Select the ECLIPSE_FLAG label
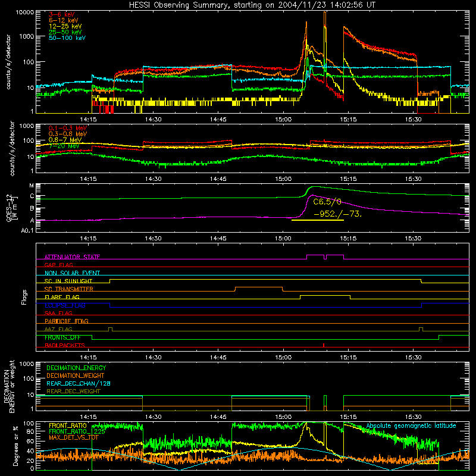The image size is (476, 476). [65, 305]
